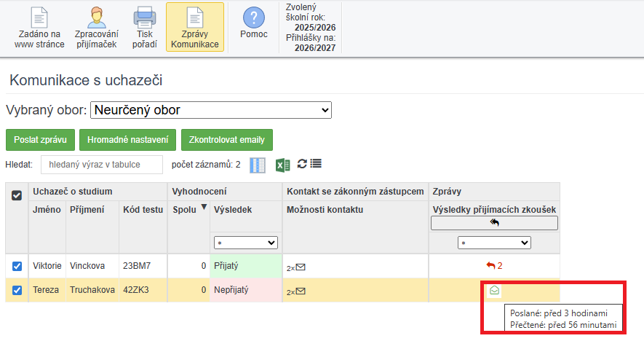Image resolution: width=644 pixels, height=341 pixels.
Task: Uncheck the checkbox for Viktorie Vinckova
Action: click(17, 266)
